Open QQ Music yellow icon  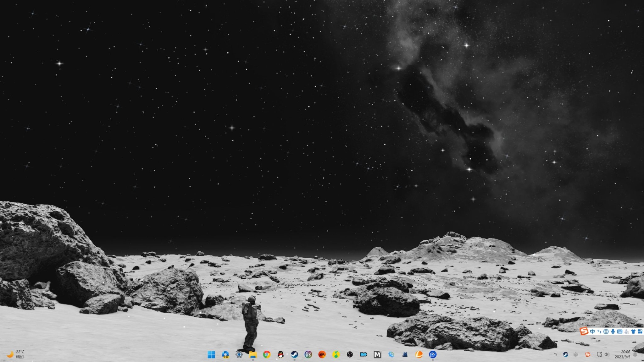336,354
